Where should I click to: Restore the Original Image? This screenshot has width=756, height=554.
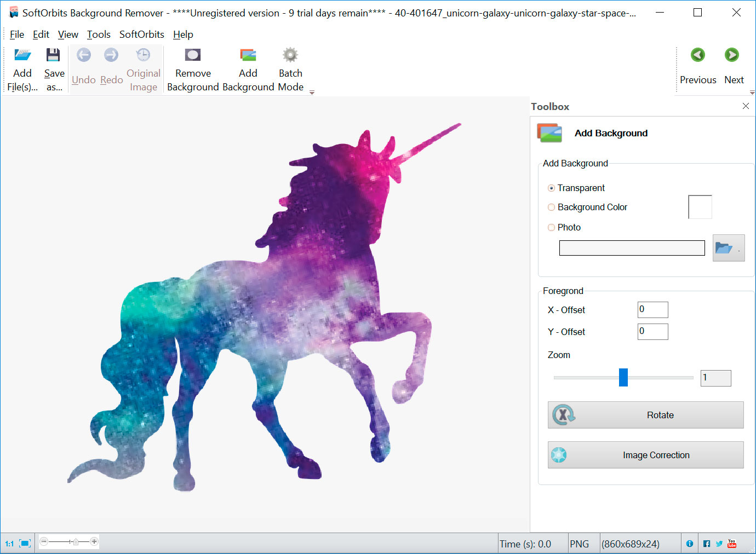[x=143, y=67]
